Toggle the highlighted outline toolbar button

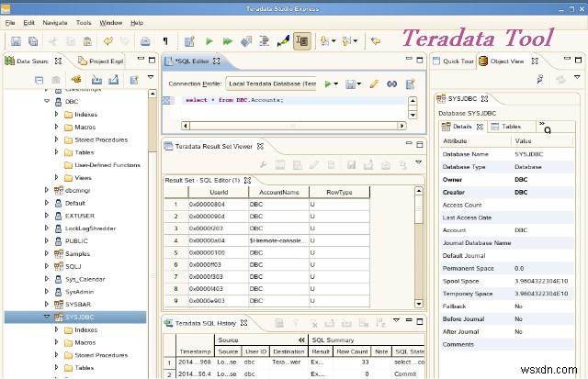coord(301,41)
